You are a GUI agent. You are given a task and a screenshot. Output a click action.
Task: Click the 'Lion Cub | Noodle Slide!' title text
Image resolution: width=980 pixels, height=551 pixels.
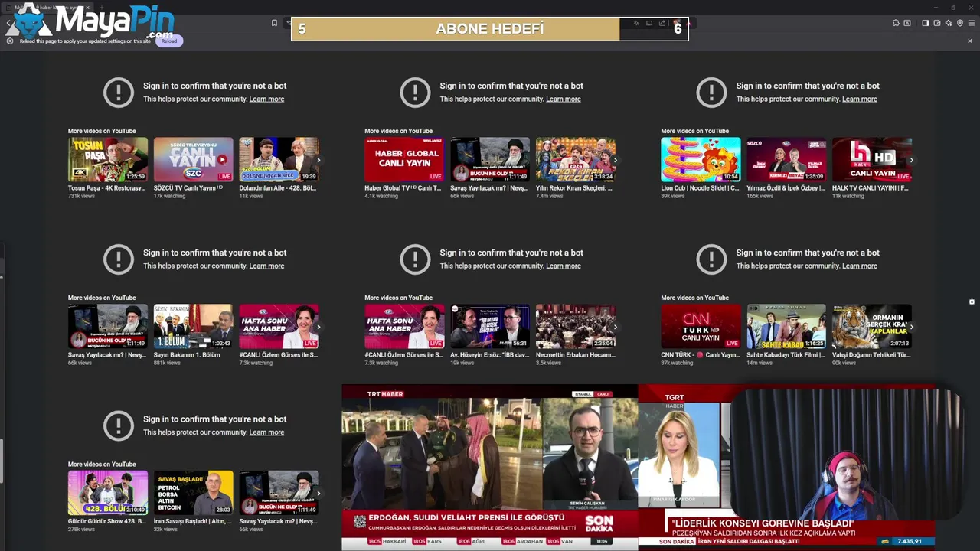click(x=700, y=188)
